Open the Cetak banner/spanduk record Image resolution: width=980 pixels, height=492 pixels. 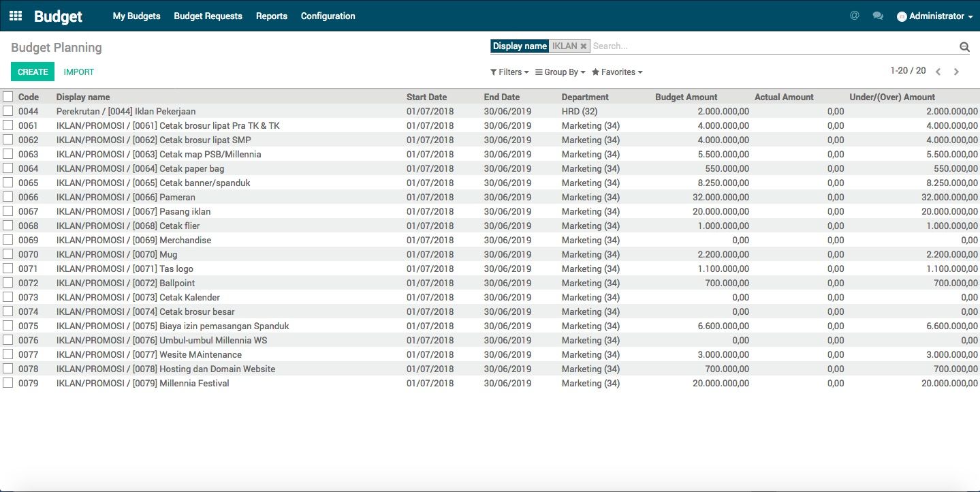coord(153,183)
